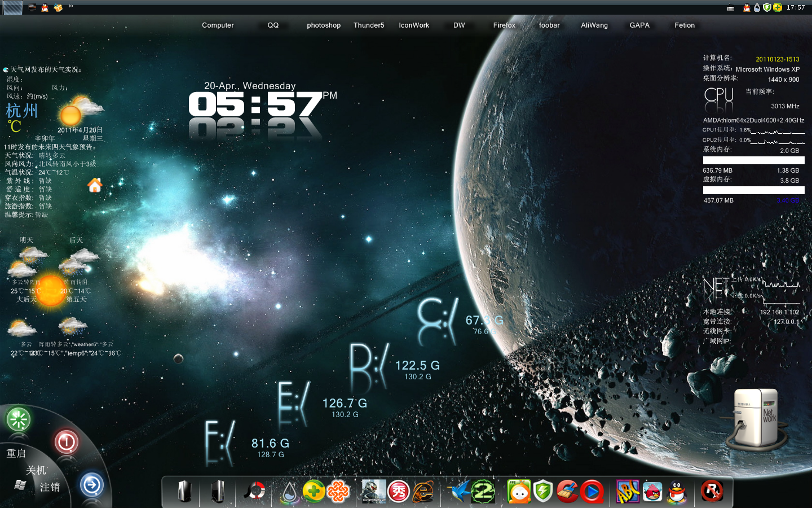Open red circle blue play player icon
Viewport: 812px width, 508px height.
click(592, 492)
